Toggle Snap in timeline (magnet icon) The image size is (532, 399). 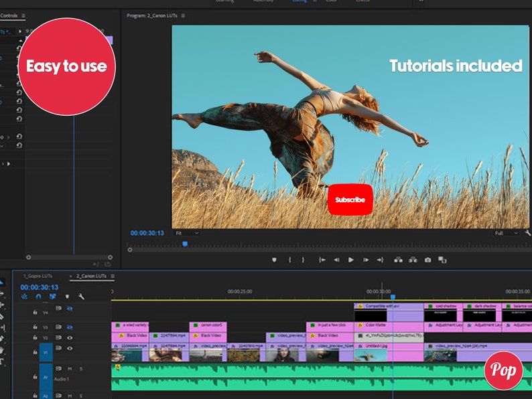tap(38, 297)
